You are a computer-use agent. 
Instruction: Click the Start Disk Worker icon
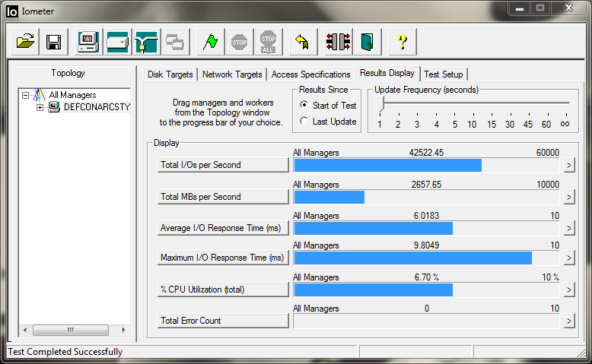[117, 42]
